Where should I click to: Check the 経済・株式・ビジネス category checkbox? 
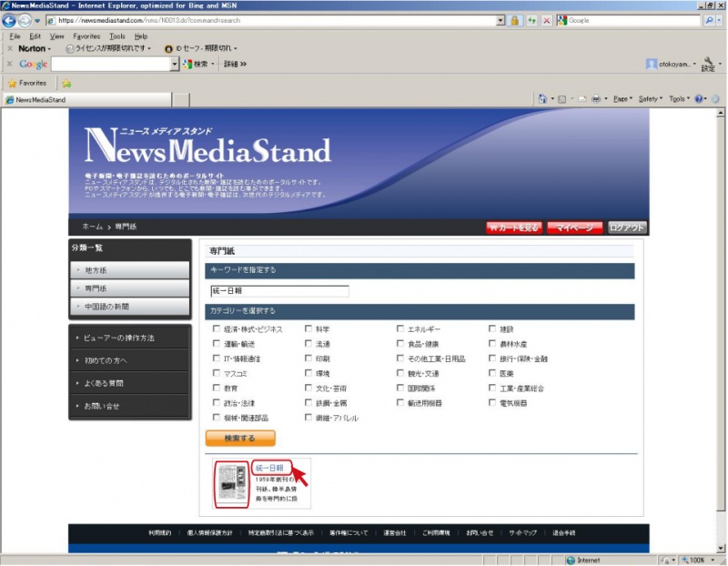[217, 328]
